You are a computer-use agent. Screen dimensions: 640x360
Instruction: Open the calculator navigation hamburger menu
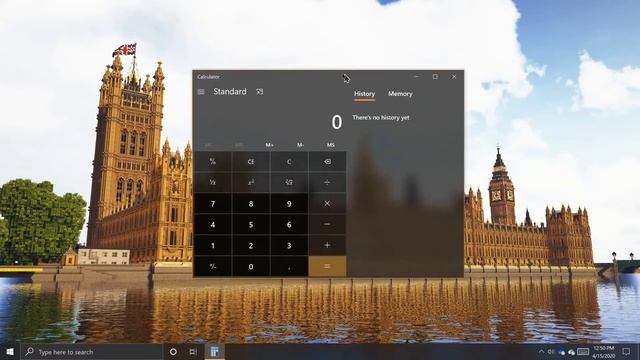click(x=201, y=92)
